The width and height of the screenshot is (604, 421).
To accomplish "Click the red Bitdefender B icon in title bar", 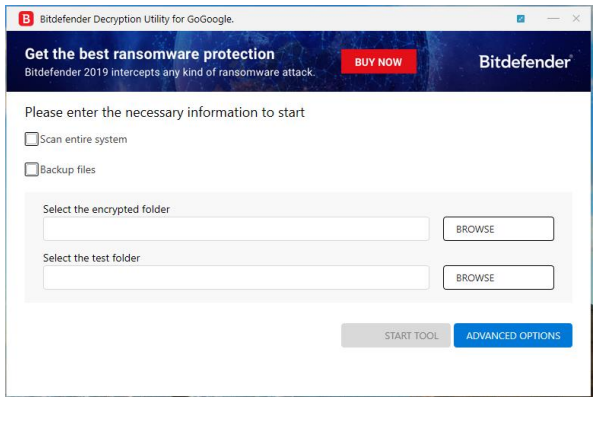I will pos(26,18).
